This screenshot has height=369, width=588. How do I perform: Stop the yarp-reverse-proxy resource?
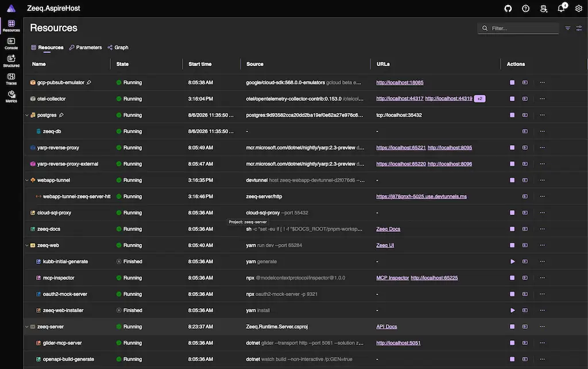(512, 147)
